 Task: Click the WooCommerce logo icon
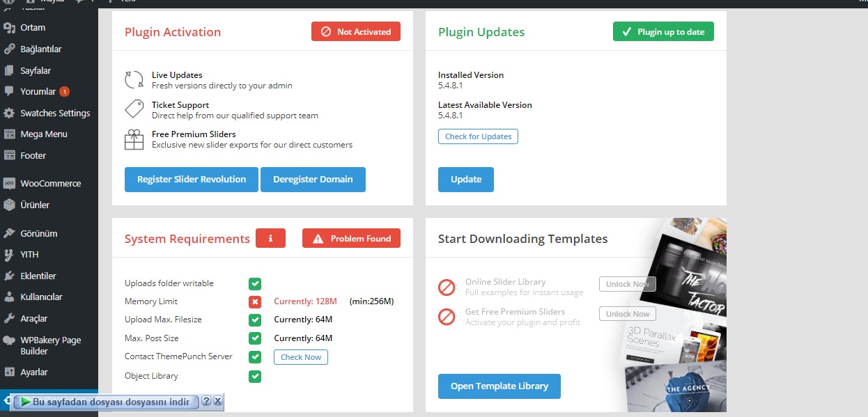(9, 184)
